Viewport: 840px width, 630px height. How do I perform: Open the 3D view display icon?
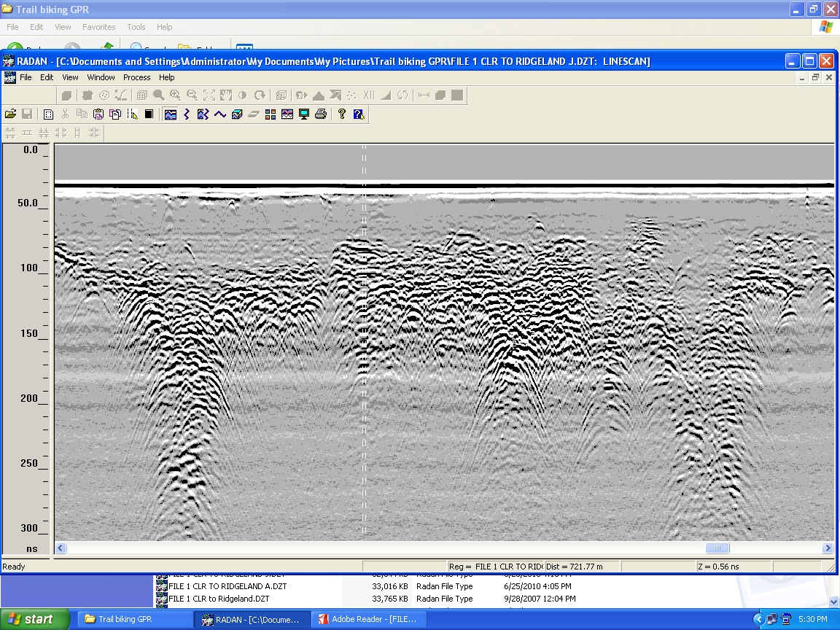[x=237, y=114]
